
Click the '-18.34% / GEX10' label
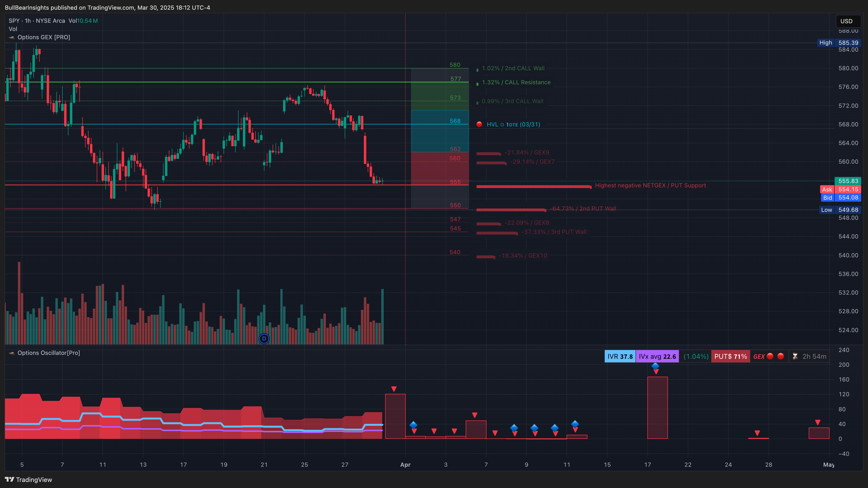click(523, 256)
